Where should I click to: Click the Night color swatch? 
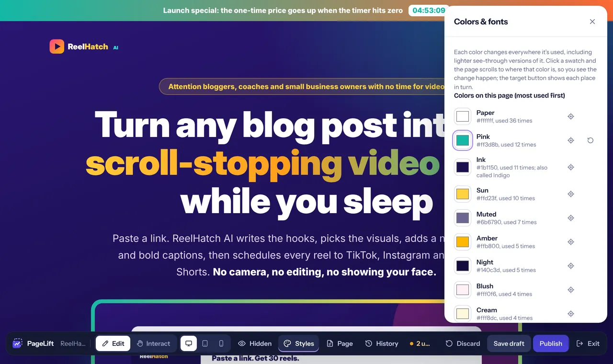pos(463,266)
